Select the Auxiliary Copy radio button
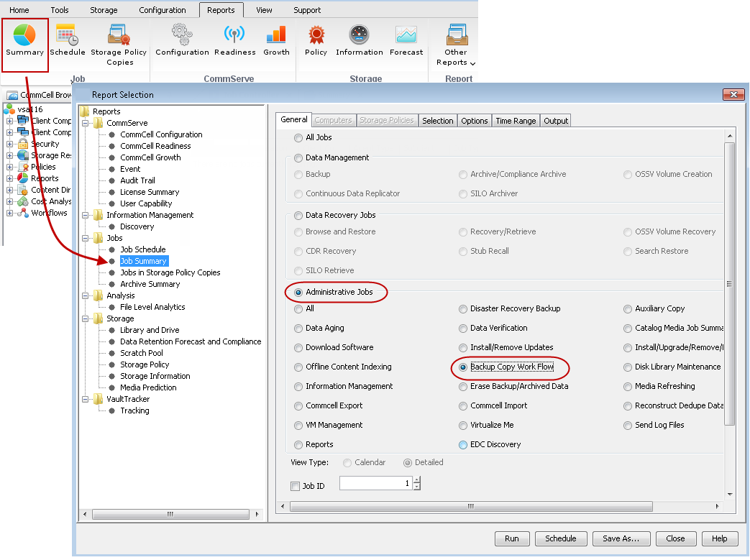Viewport: 750px width, 560px height. point(628,309)
